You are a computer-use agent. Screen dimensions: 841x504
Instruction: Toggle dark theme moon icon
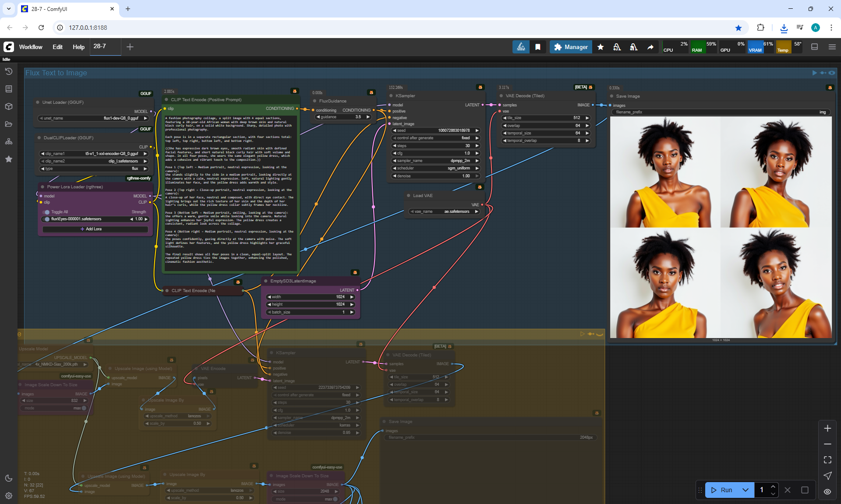coord(9,478)
